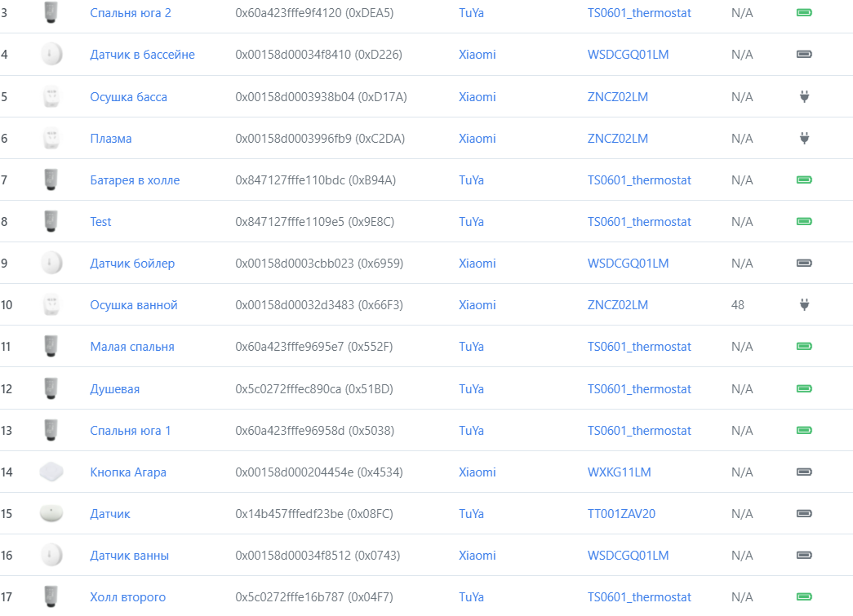Click smart plug image for Осушка ванной
Viewport: 853px width, 616px height.
51,304
